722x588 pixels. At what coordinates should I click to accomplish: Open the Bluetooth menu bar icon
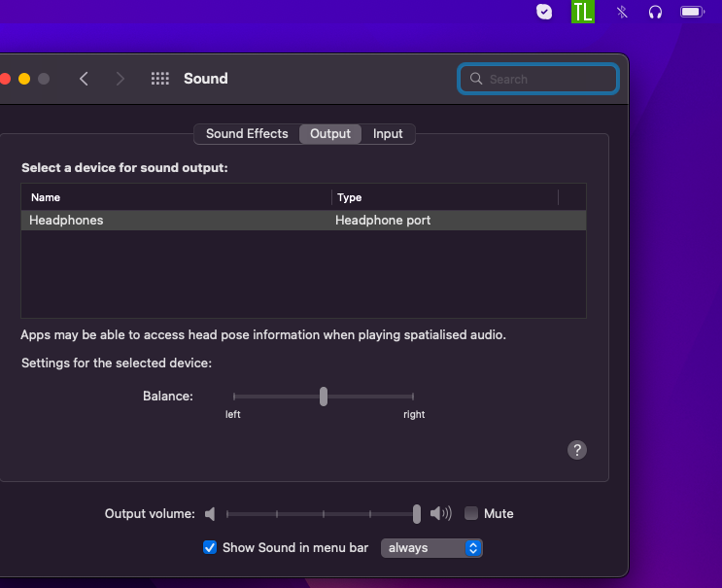point(622,12)
